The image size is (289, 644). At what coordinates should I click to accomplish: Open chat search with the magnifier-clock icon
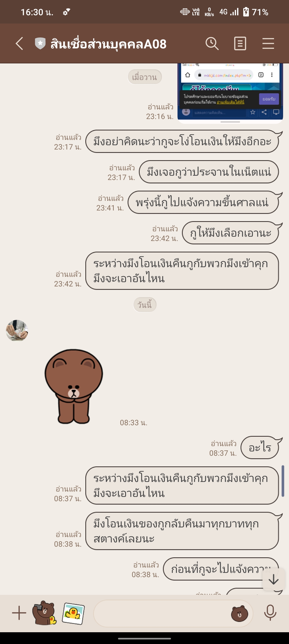212,44
